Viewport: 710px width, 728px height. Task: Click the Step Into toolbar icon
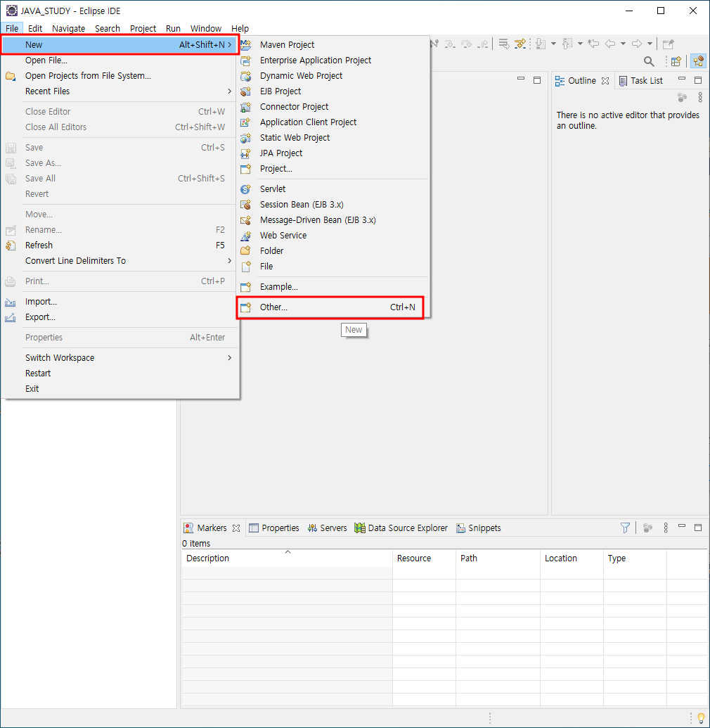[x=449, y=44]
